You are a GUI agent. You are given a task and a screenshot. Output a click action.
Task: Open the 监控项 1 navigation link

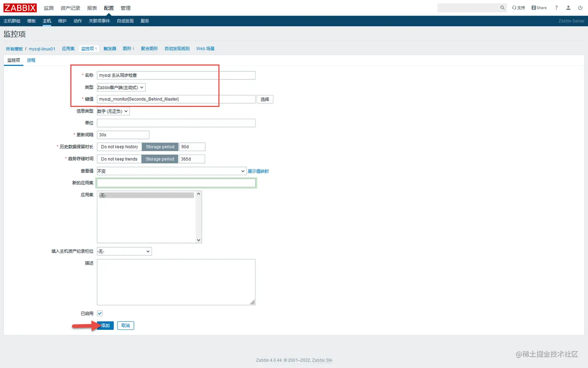point(89,49)
